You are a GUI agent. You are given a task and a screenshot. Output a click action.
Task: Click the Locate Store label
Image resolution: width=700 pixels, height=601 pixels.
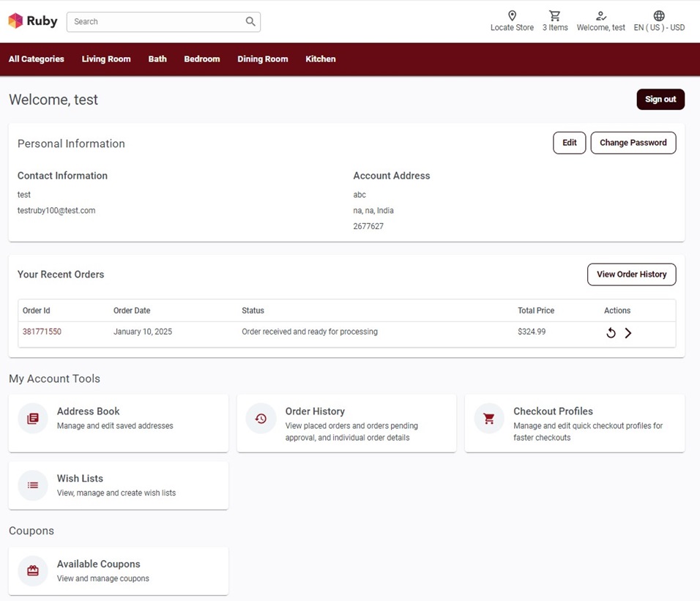coord(512,28)
